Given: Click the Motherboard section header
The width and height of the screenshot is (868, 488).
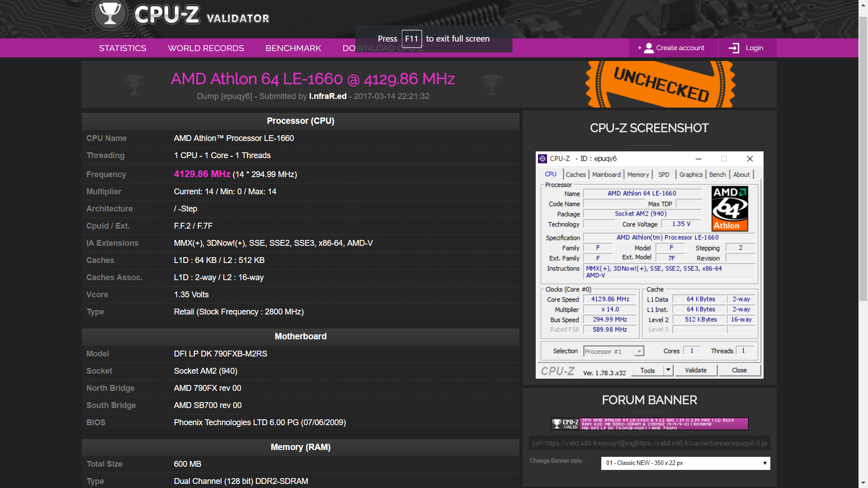Looking at the screenshot, I should (301, 337).
